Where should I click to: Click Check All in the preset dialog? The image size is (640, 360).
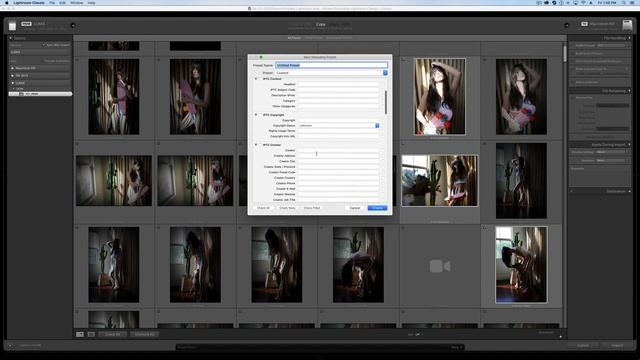[263, 208]
